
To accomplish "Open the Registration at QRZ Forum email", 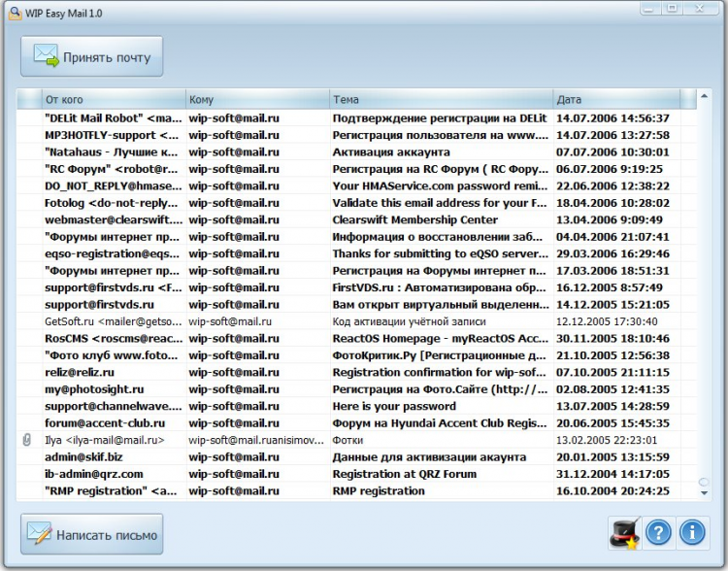I will tap(356, 474).
